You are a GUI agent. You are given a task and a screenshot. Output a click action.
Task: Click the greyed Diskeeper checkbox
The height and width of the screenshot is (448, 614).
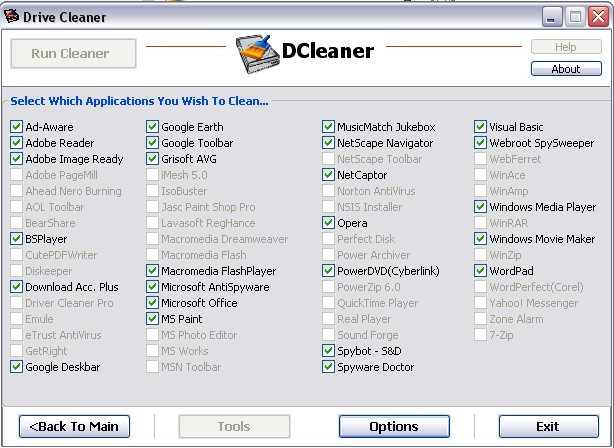(x=16, y=271)
